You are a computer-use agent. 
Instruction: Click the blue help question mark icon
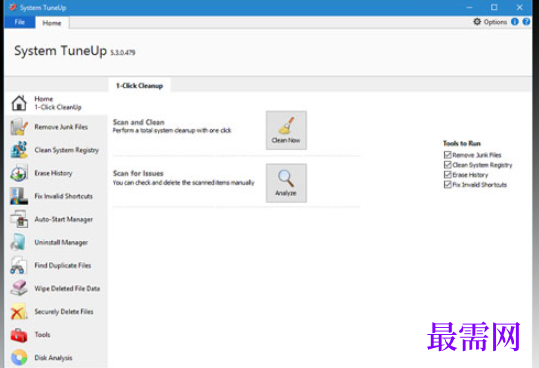point(526,22)
